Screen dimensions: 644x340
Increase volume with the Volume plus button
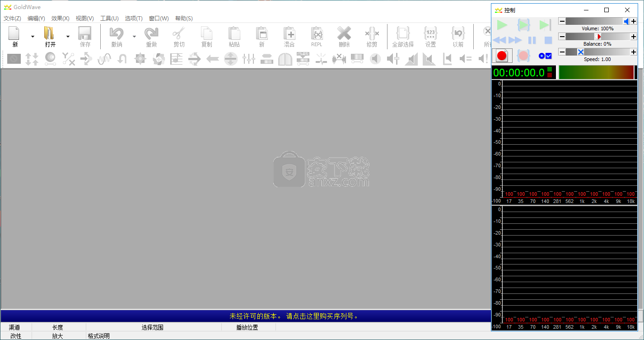pyautogui.click(x=634, y=21)
